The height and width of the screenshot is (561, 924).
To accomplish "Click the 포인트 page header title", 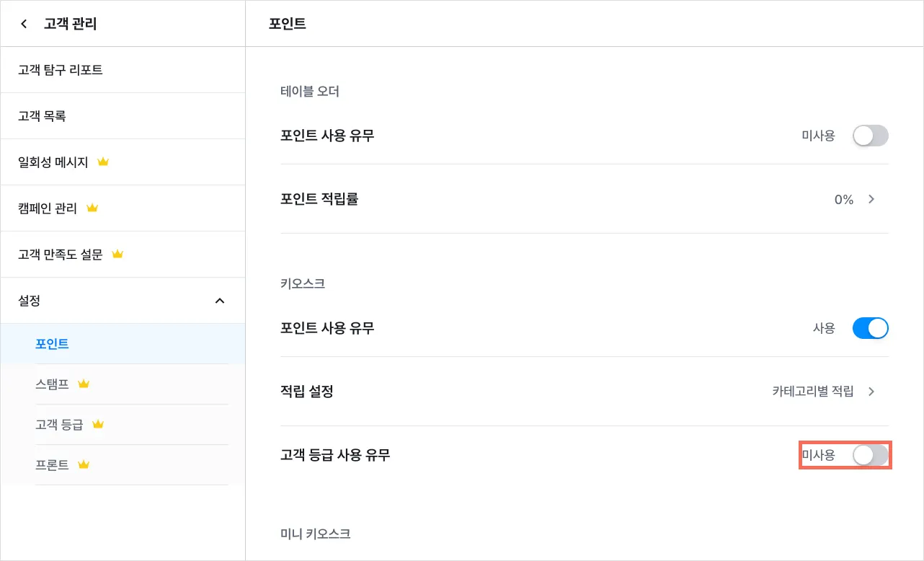I will point(288,24).
